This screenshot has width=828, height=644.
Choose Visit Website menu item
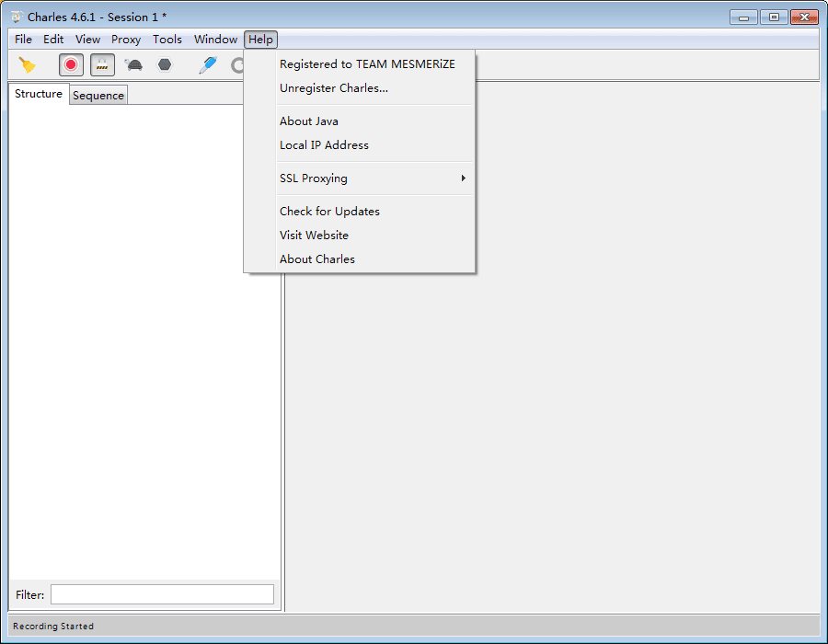360,236
